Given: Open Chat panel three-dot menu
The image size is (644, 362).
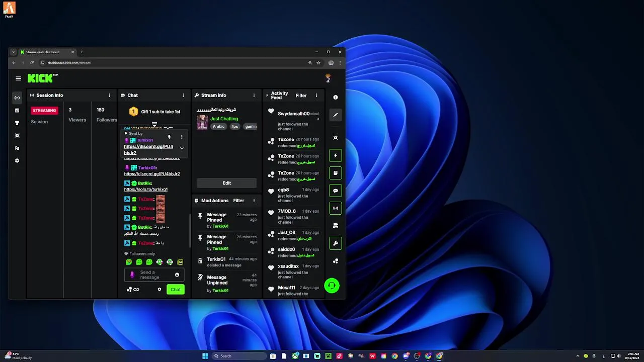Looking at the screenshot, I should pos(183,95).
